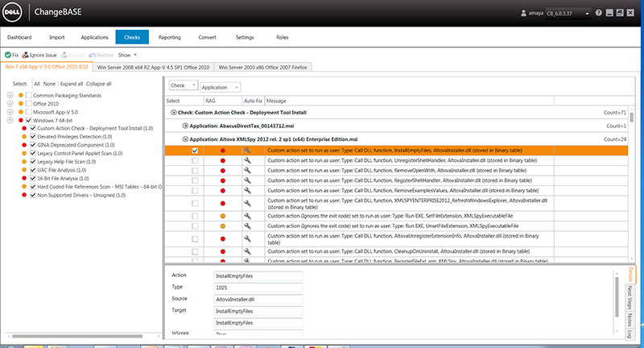Click wrench auto fix for UnsetFileExtension row

point(248,226)
